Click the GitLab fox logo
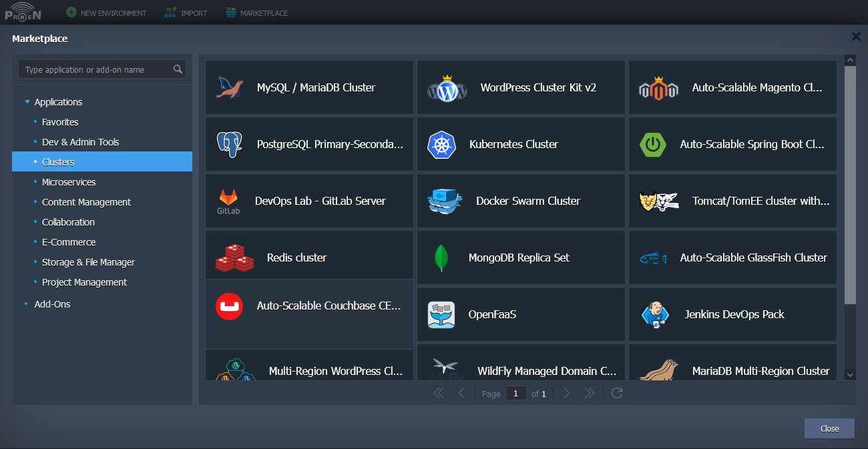This screenshot has height=449, width=868. [x=228, y=198]
